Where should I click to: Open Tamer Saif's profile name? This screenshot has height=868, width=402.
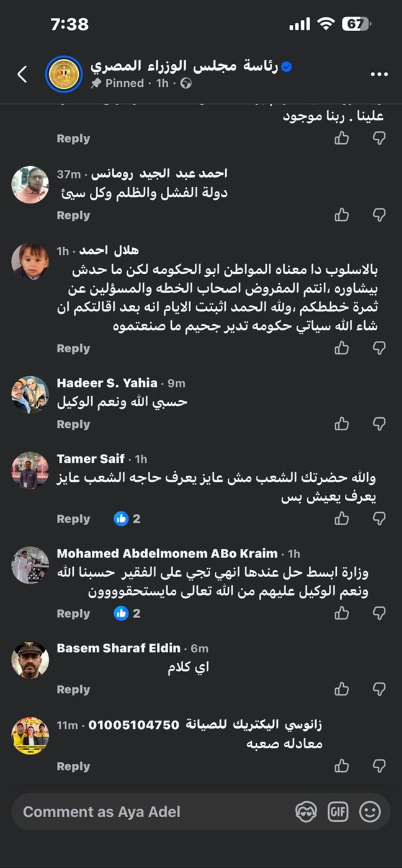tap(91, 459)
